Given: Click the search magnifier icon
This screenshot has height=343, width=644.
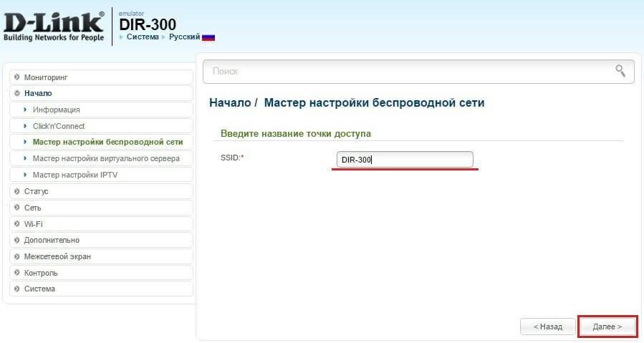Looking at the screenshot, I should point(620,70).
